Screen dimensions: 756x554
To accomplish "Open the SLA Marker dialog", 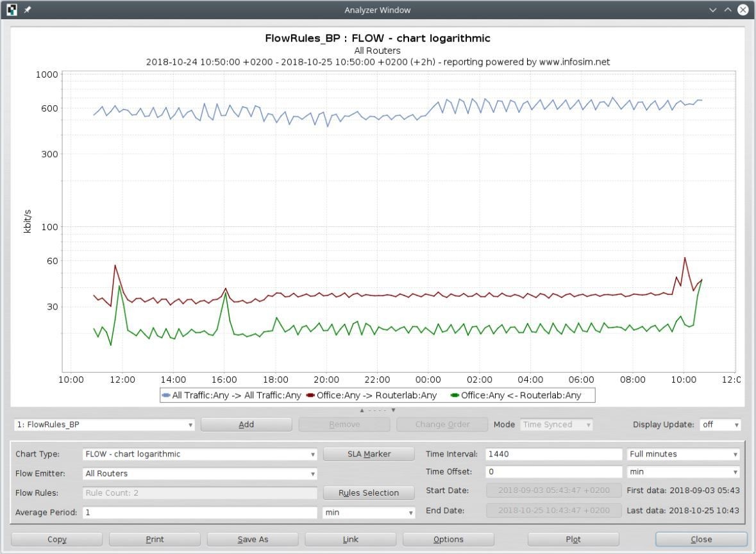I will click(369, 454).
